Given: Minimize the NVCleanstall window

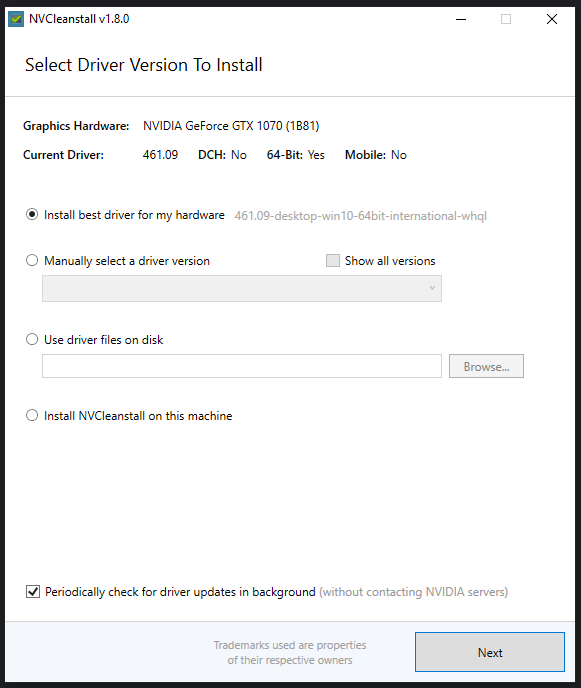Looking at the screenshot, I should 461,19.
